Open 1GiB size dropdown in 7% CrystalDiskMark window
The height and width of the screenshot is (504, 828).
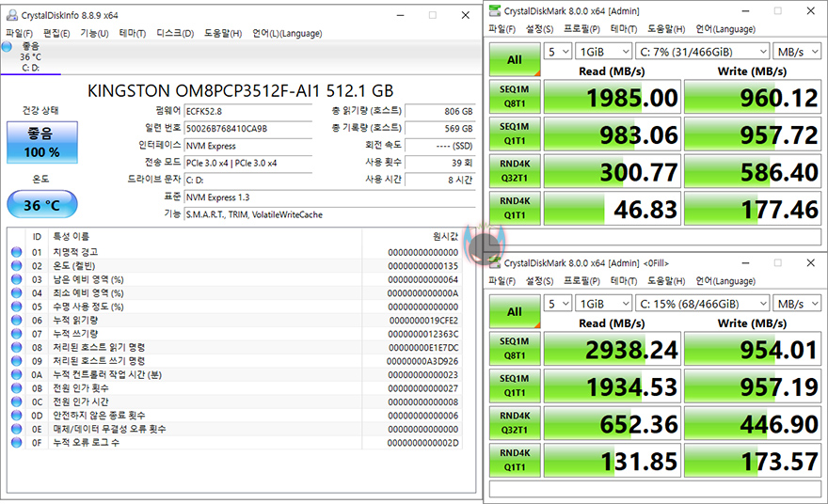603,52
